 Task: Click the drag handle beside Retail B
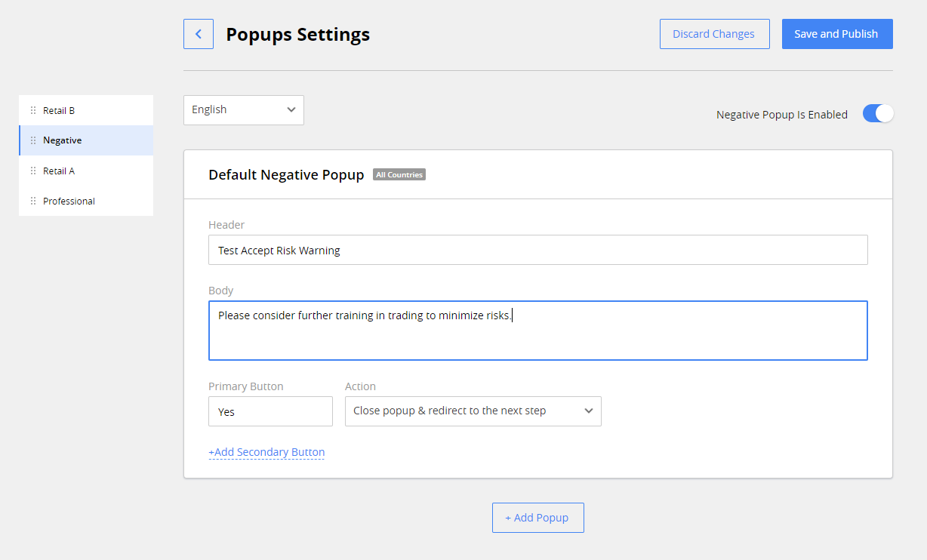pyautogui.click(x=33, y=109)
